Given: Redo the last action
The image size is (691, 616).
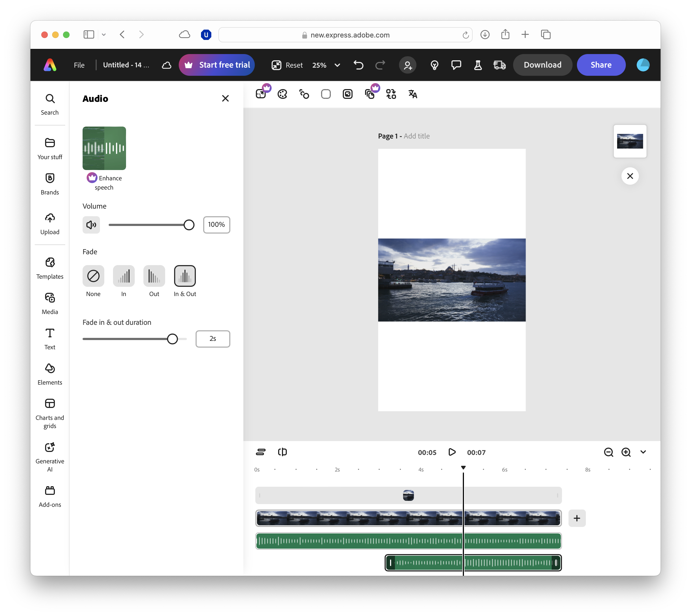Looking at the screenshot, I should coord(380,65).
